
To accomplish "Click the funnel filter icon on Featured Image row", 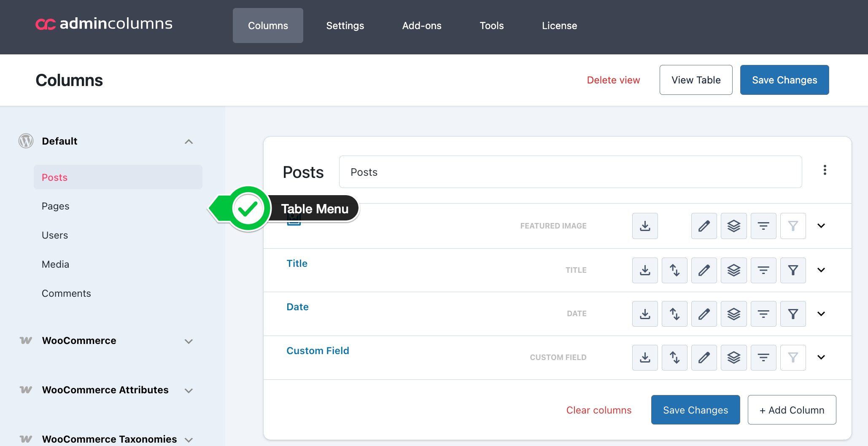I will pyautogui.click(x=793, y=226).
